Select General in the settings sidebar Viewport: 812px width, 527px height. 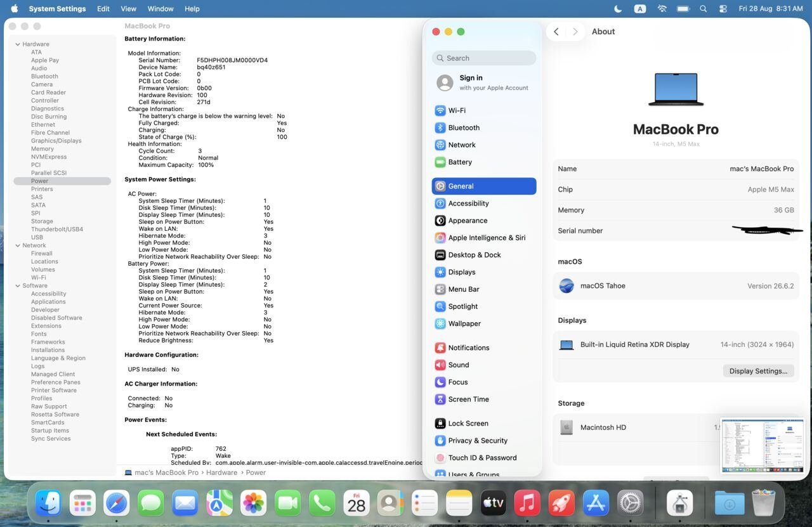pyautogui.click(x=484, y=186)
